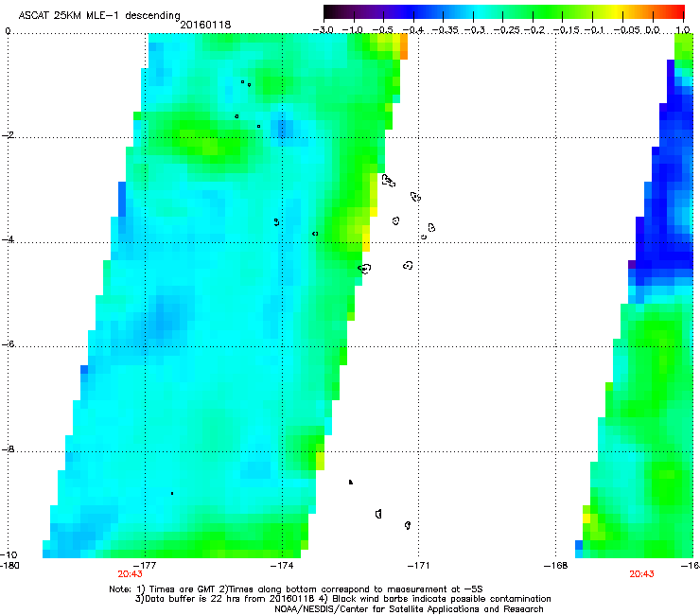The width and height of the screenshot is (700, 615).
Task: Select the "-0.35" color scale label
Action: (445, 30)
